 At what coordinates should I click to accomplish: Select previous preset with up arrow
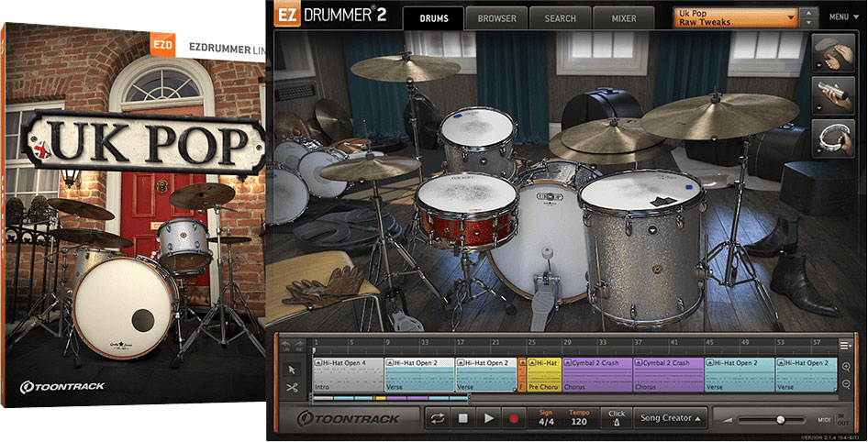808,12
